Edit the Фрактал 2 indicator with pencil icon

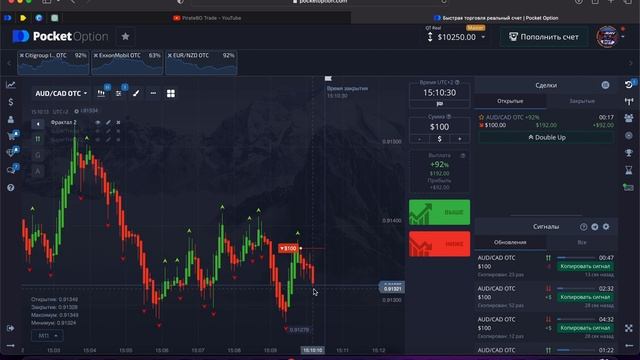pyautogui.click(x=108, y=122)
